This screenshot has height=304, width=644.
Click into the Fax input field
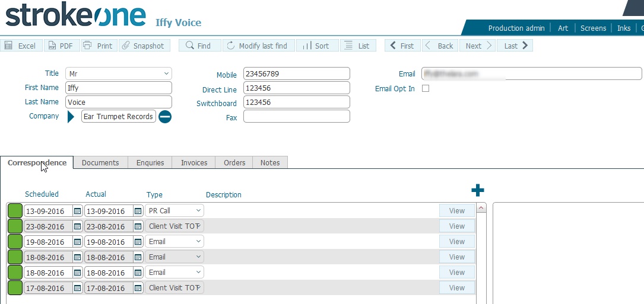coord(296,117)
